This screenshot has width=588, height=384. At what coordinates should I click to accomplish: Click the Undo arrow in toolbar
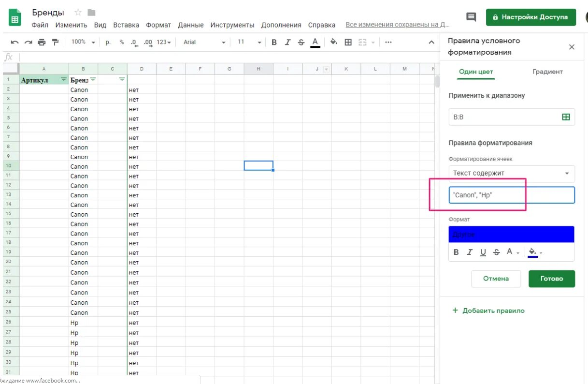15,43
